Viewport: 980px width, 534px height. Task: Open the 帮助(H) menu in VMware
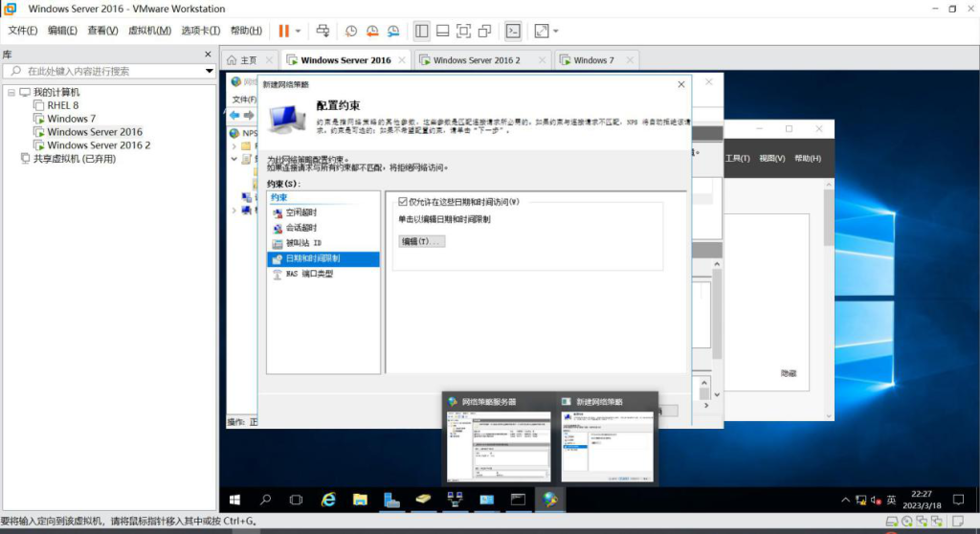click(246, 30)
